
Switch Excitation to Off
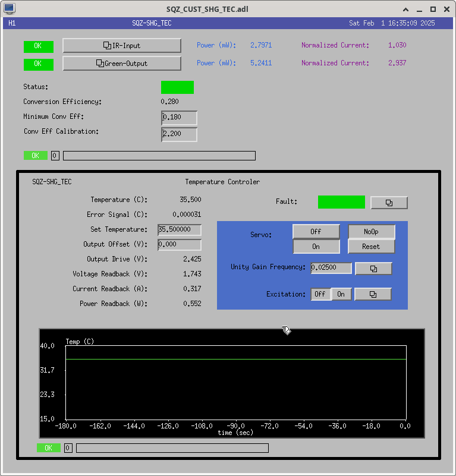pos(320,294)
